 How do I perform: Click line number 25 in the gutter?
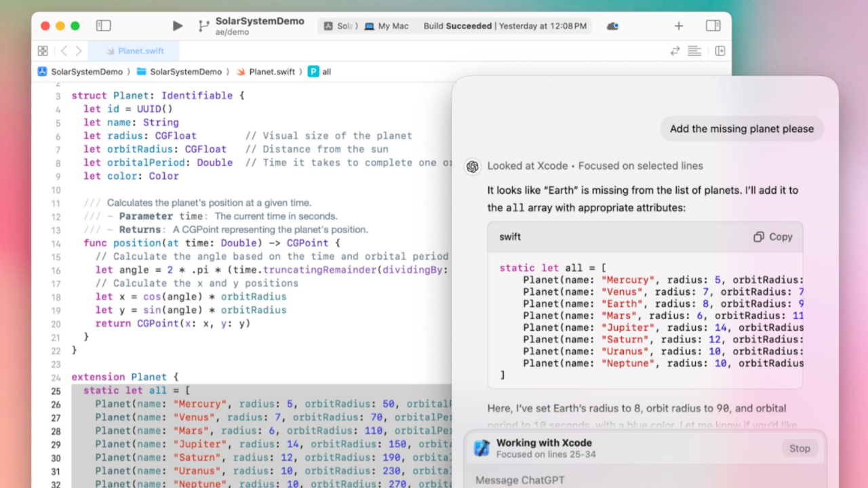click(56, 390)
